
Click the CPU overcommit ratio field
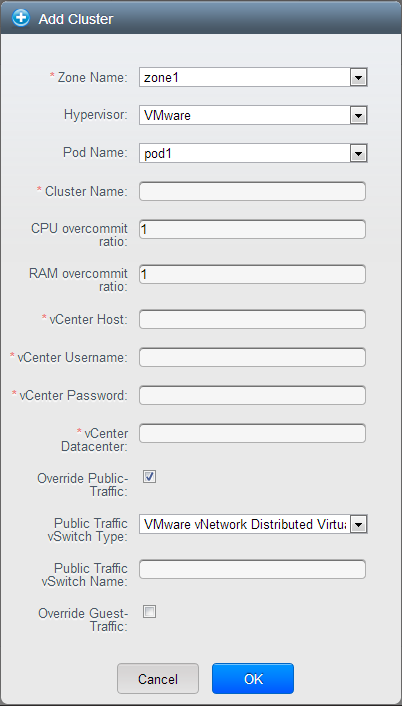(252, 229)
